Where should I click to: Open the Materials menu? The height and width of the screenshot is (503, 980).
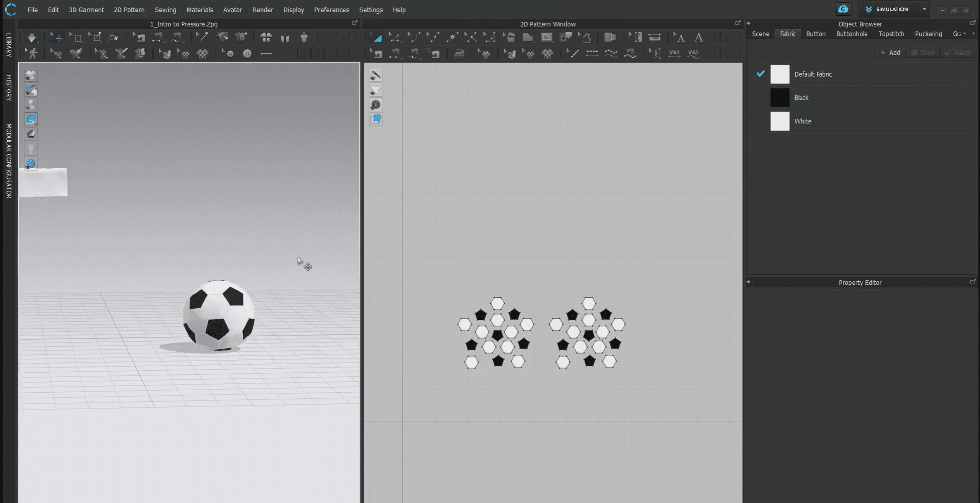pyautogui.click(x=199, y=10)
